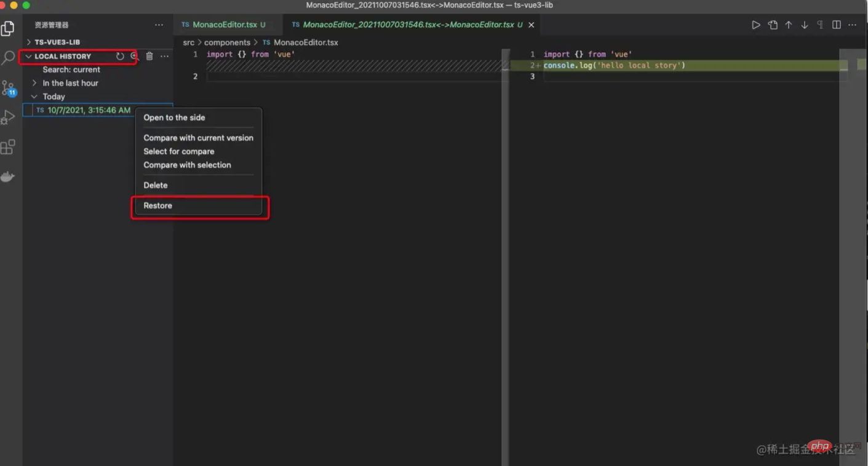Choose Restore from the context menu

(158, 206)
